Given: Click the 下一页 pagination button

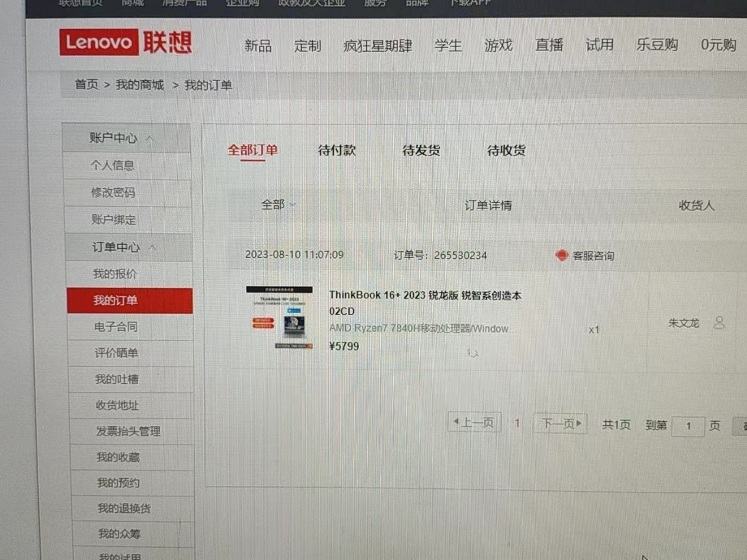Looking at the screenshot, I should 560,423.
